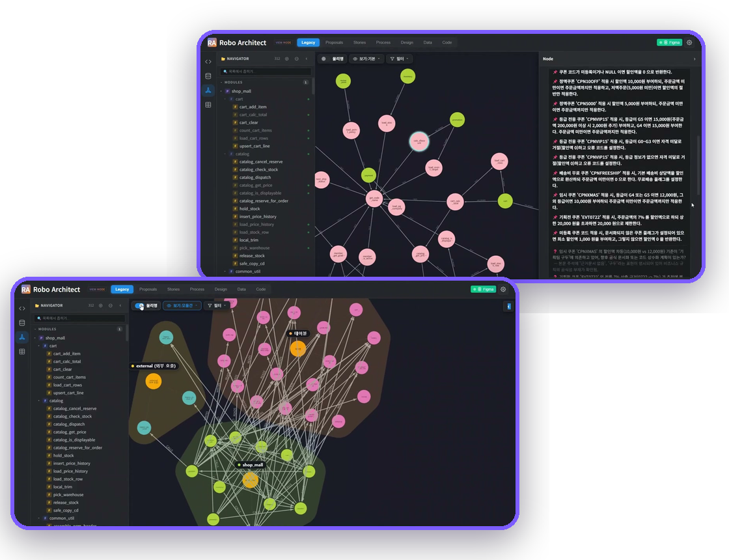Image resolution: width=729 pixels, height=560 pixels.
Task: Open code view icon in top window sidebar
Action: coord(208,61)
